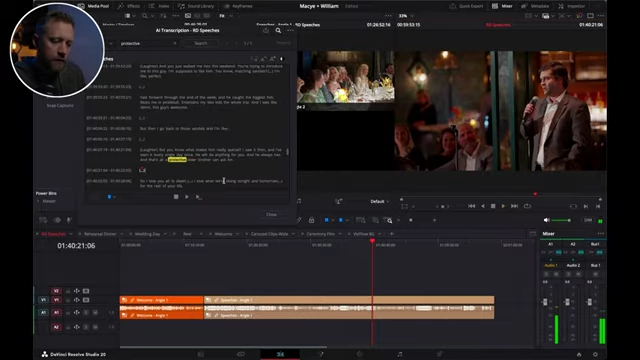Mute audio track A1
Viewport: 640px width, 360px height.
pyautogui.click(x=95, y=313)
